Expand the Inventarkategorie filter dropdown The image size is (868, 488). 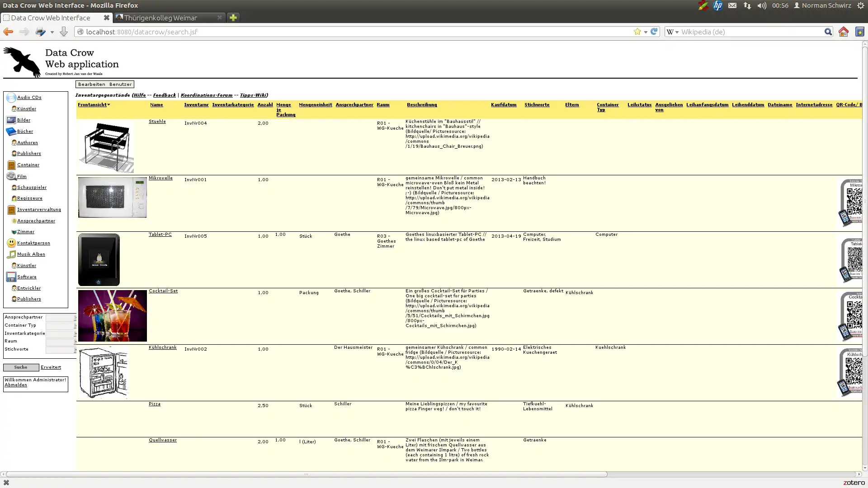tap(75, 333)
